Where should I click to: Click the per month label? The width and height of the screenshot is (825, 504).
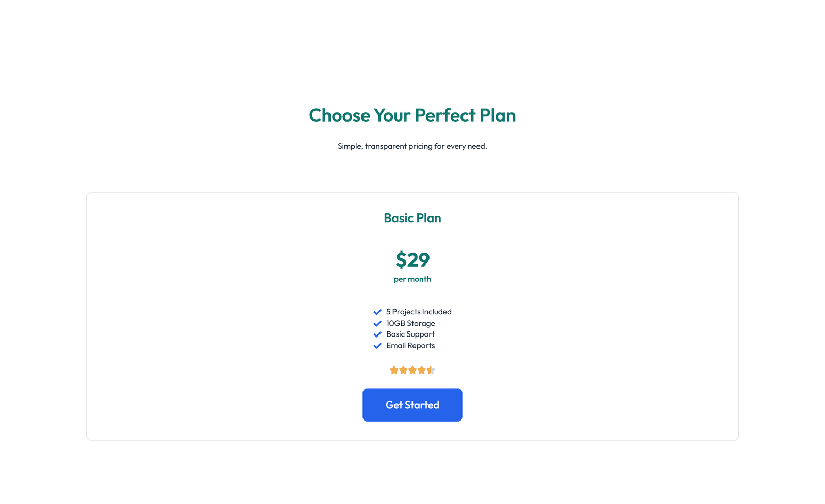pos(412,279)
